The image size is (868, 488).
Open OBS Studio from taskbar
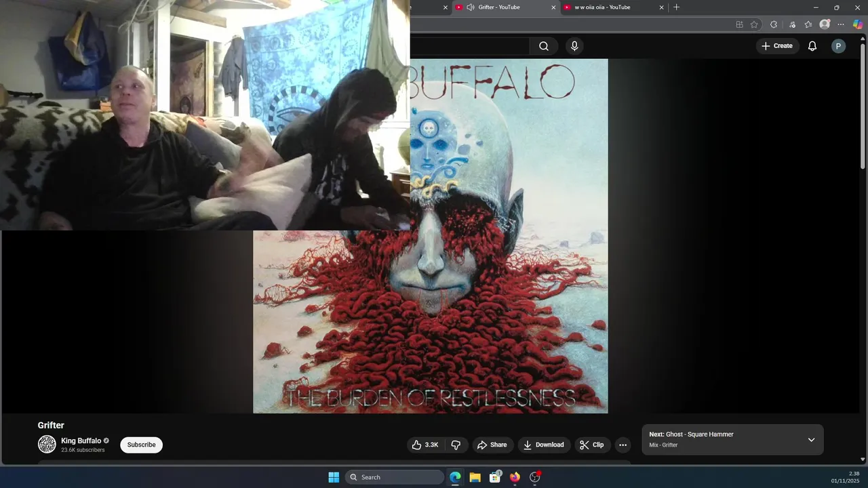click(534, 477)
